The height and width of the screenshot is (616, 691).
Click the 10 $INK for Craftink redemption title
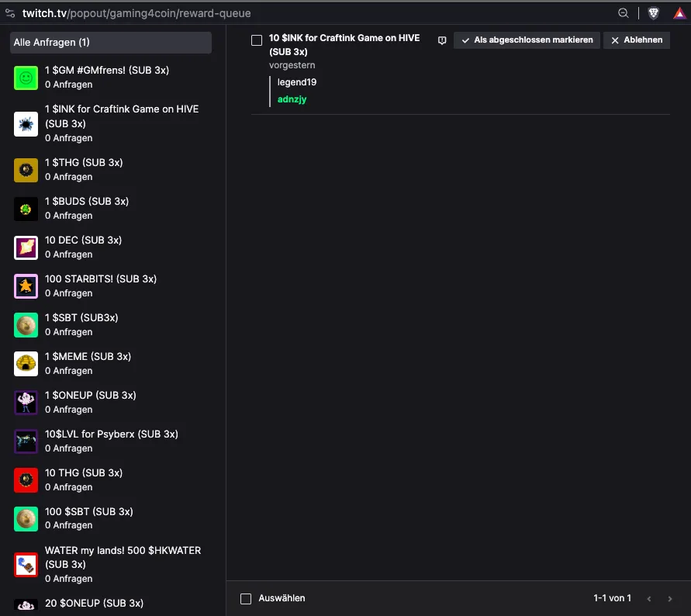point(344,44)
